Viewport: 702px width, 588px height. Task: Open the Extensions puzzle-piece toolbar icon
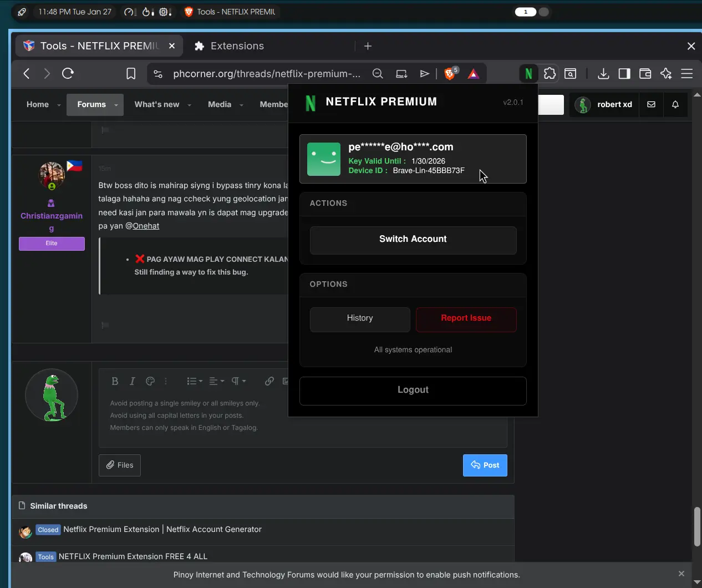pyautogui.click(x=550, y=73)
